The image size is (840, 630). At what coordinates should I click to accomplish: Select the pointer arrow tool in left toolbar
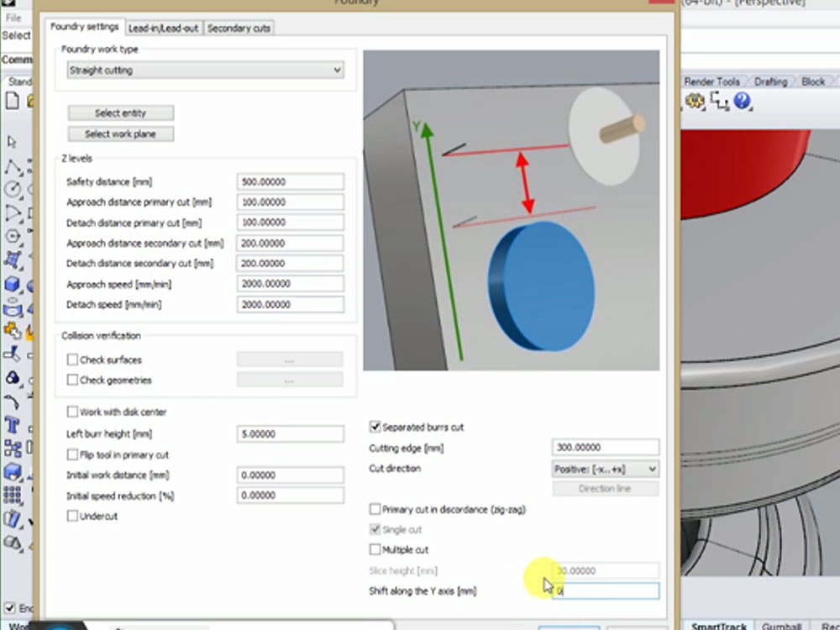[12, 141]
